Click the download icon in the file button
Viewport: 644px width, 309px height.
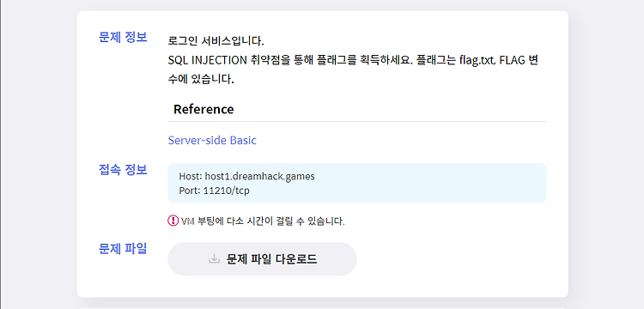(x=214, y=259)
